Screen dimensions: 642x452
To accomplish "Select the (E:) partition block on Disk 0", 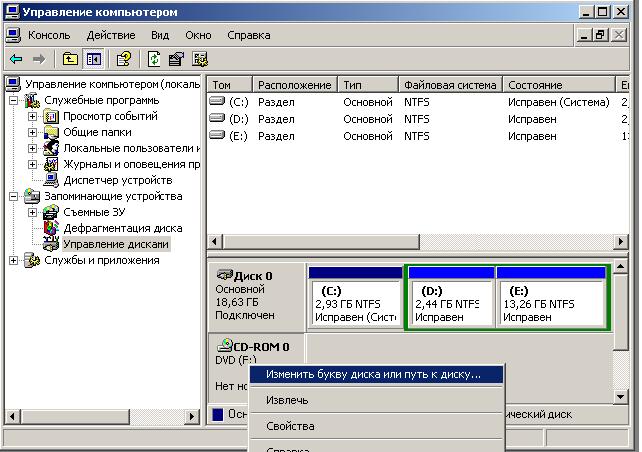I will point(551,298).
